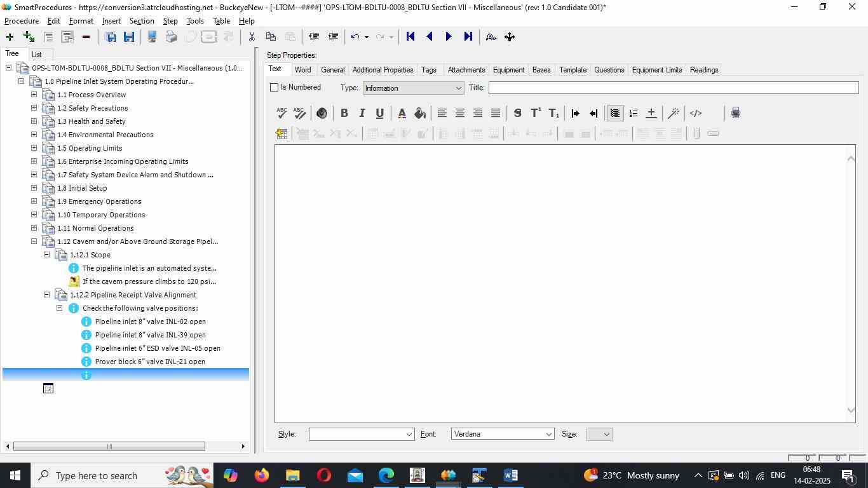Click the first ABC spell check icon
Image resolution: width=868 pixels, height=488 pixels.
[281, 113]
